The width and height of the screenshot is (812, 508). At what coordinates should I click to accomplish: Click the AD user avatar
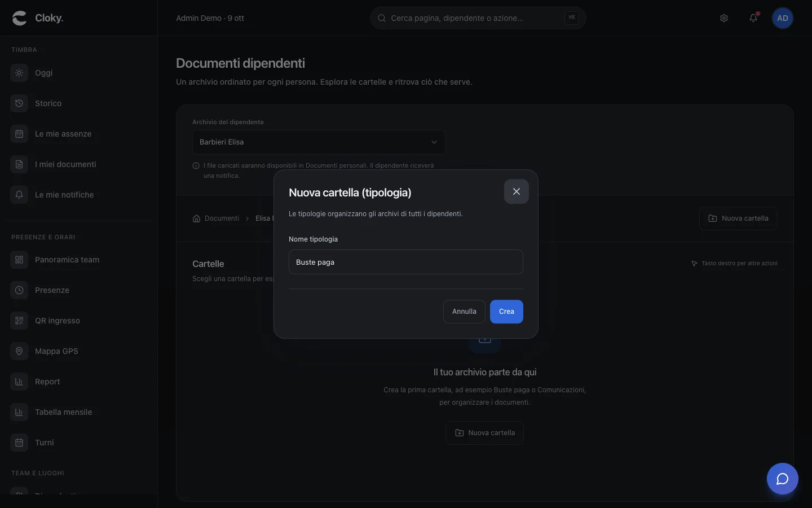point(783,18)
